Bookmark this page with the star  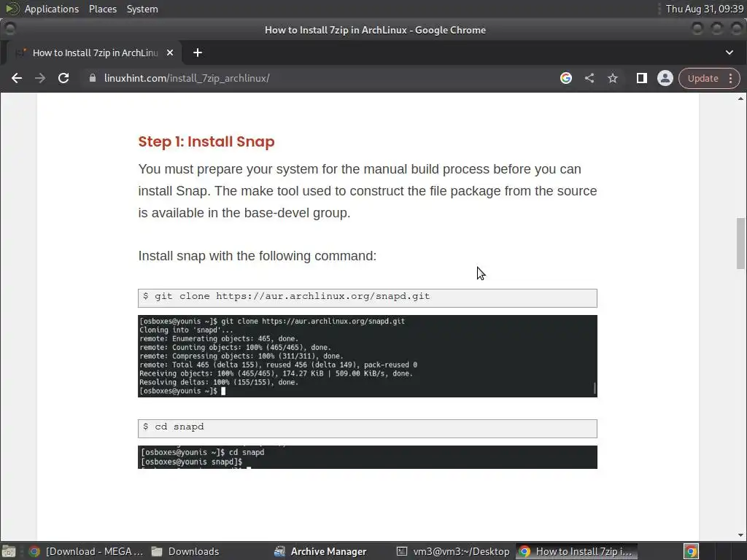(613, 78)
